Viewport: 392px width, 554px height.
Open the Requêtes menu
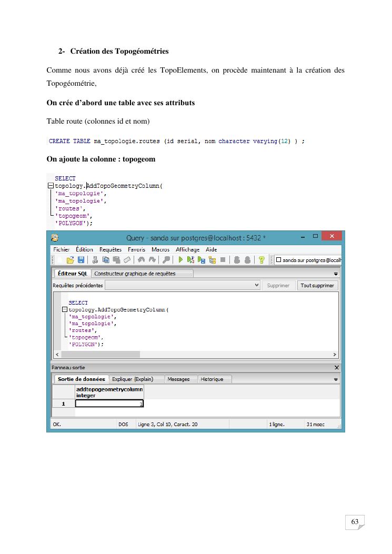pyautogui.click(x=110, y=249)
